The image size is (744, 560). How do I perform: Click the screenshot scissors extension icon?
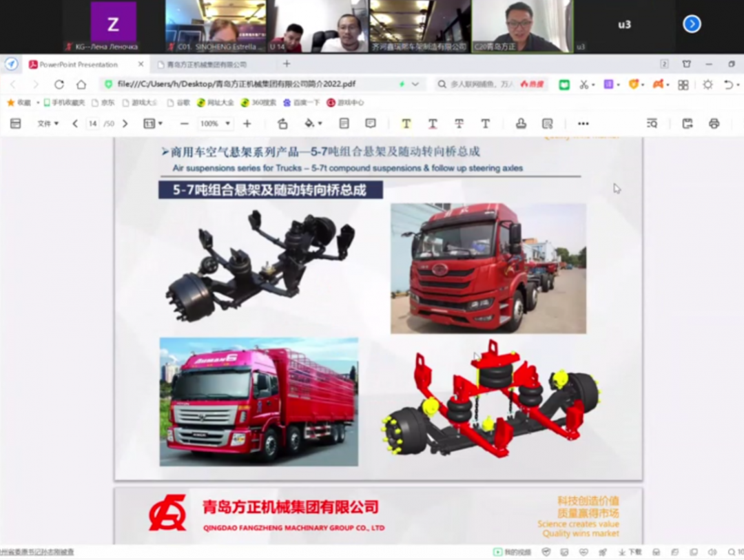pos(584,83)
